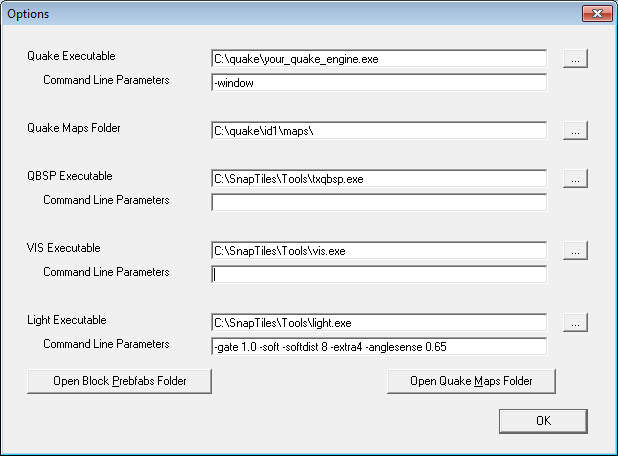
Task: Click the QBSP Executable path field
Action: pos(378,179)
